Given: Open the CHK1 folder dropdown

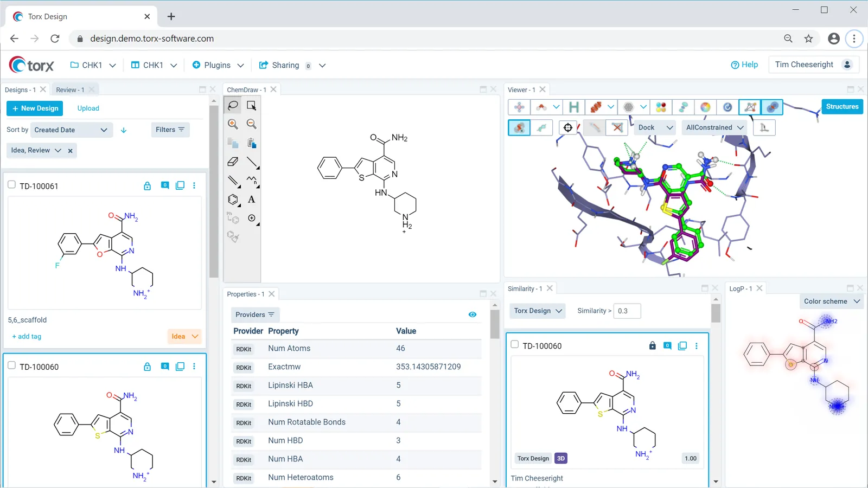Looking at the screenshot, I should (93, 65).
